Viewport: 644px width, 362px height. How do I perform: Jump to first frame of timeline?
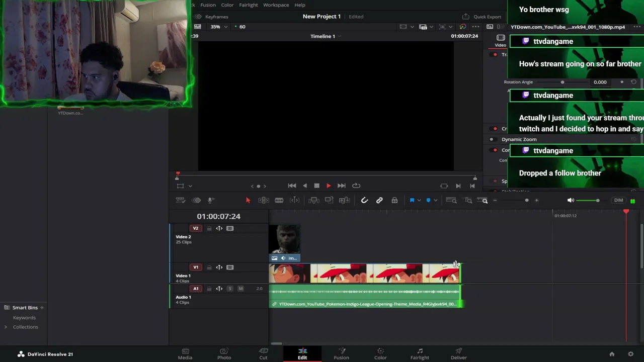(292, 186)
